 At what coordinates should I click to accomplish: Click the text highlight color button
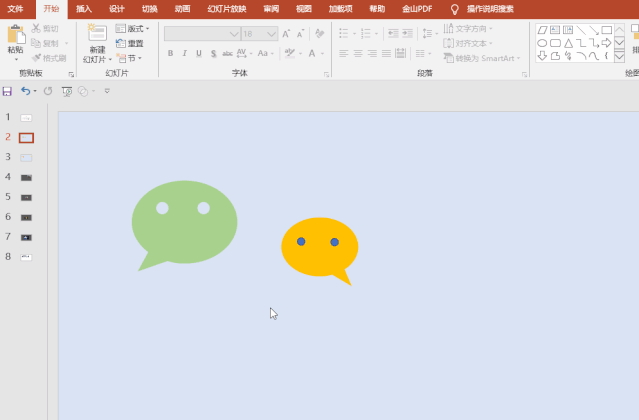click(290, 53)
